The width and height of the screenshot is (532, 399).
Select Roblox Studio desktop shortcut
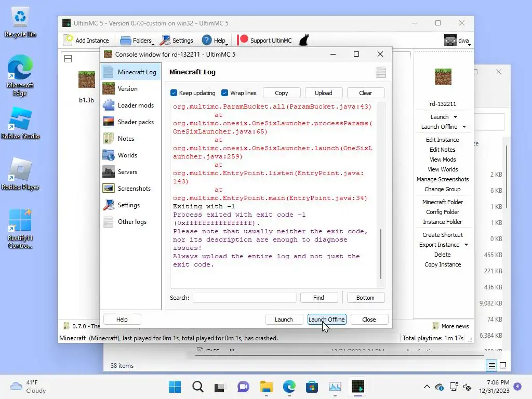pyautogui.click(x=20, y=123)
